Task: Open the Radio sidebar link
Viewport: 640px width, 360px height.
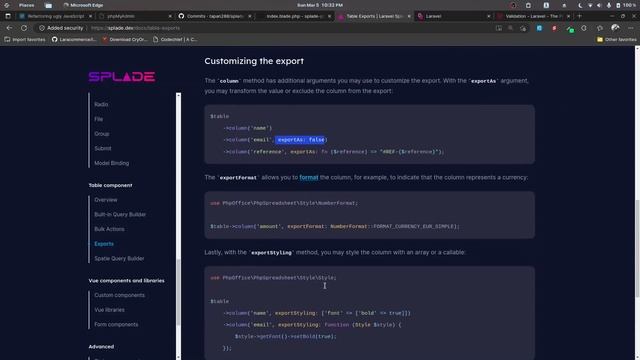Action: [x=101, y=104]
